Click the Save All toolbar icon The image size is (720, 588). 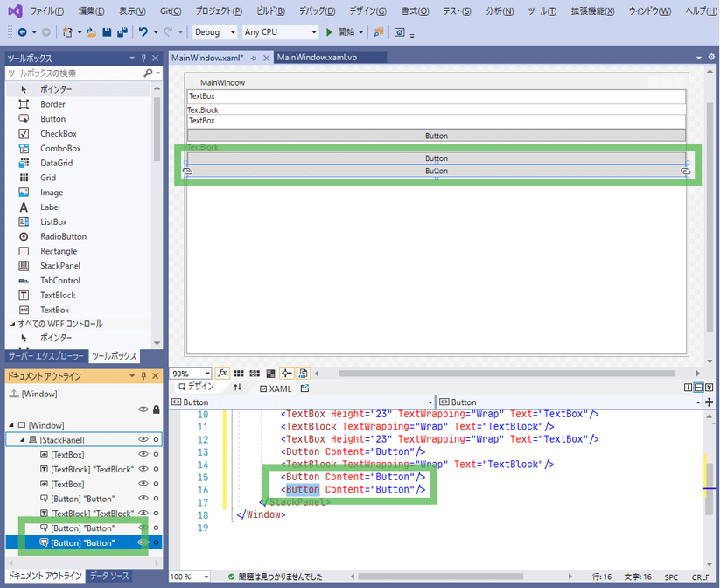[120, 32]
